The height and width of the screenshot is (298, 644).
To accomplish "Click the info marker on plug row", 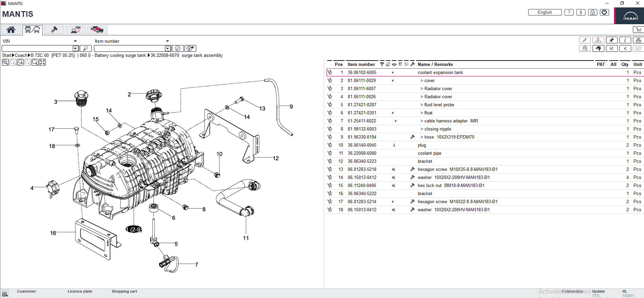I will click(394, 145).
